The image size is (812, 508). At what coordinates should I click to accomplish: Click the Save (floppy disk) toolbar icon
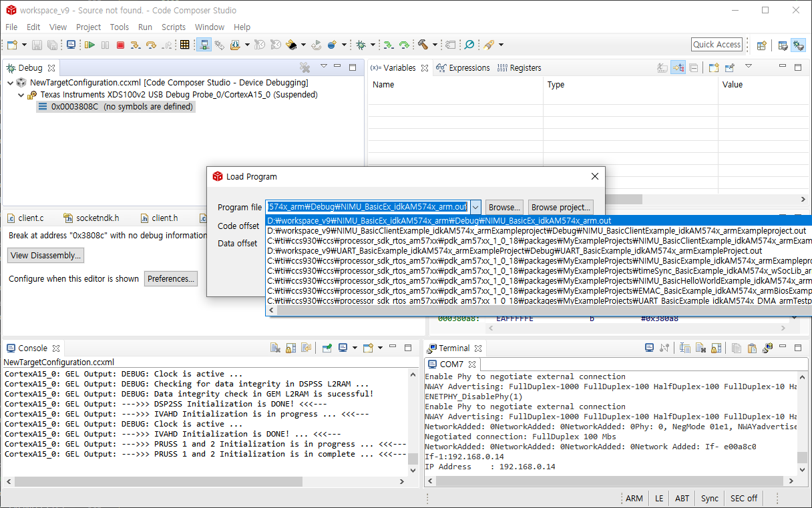(36, 45)
